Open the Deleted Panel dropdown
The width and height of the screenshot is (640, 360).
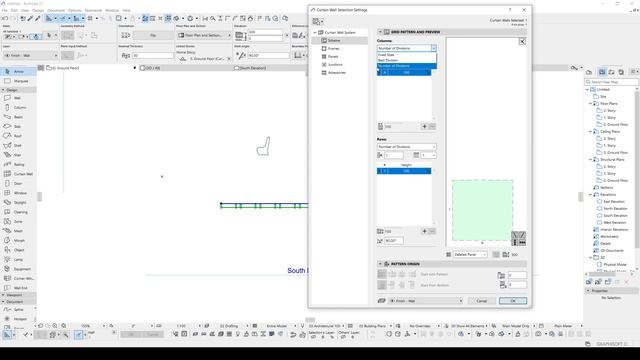(x=470, y=254)
